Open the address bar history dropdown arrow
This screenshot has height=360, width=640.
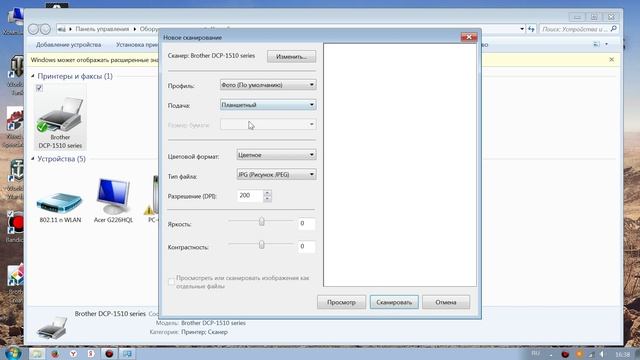point(522,29)
